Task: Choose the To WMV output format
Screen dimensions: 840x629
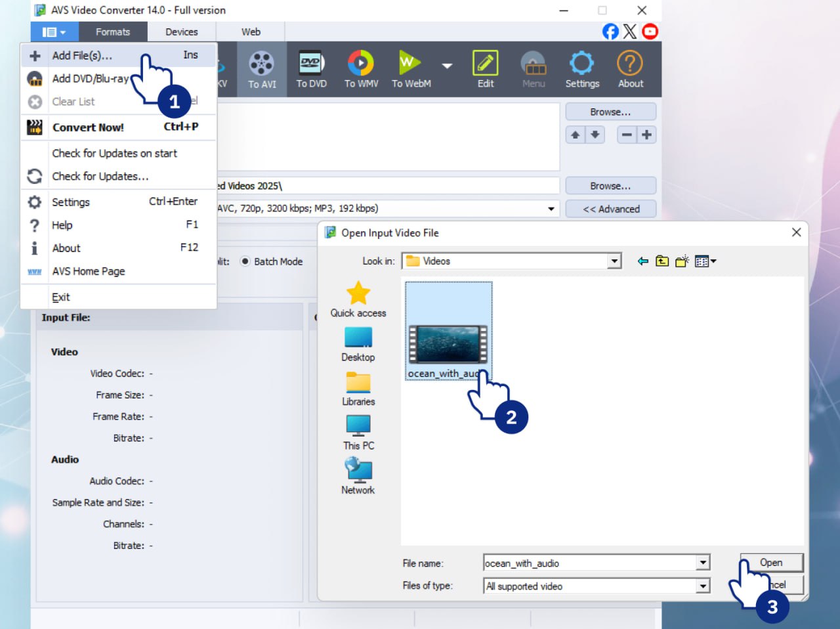Action: pos(360,69)
